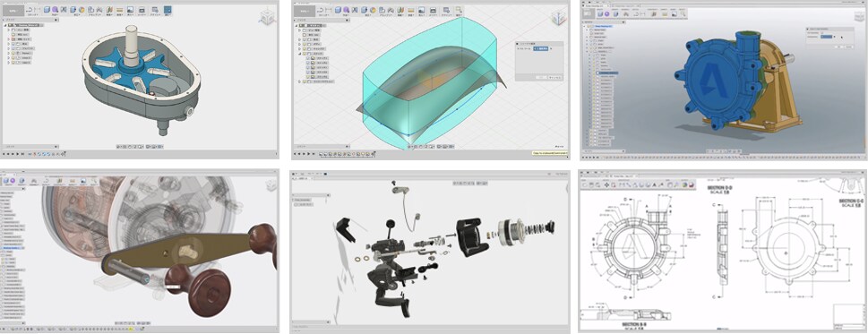Toggle visibility of last sketch in surface window

(x=308, y=76)
